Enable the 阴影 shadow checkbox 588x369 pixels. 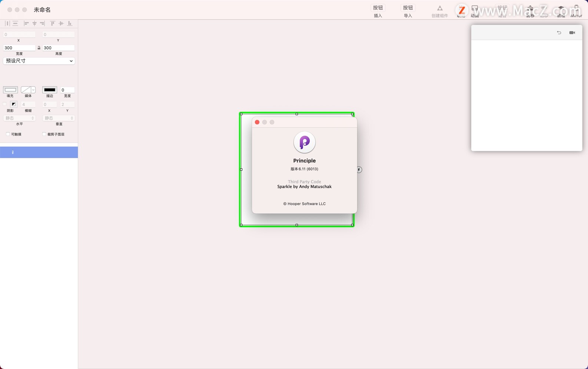coord(5,104)
